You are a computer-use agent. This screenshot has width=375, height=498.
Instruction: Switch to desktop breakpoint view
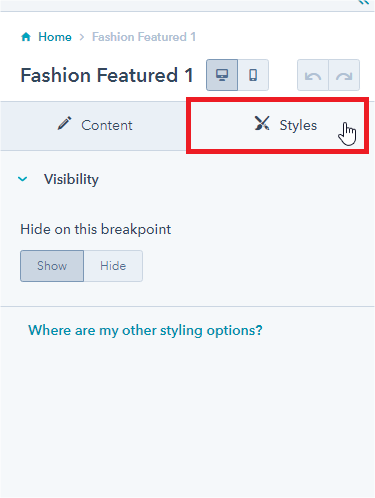222,75
